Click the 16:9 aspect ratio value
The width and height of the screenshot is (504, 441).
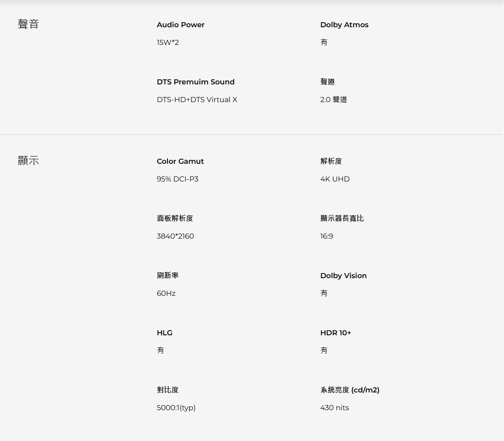coord(326,236)
